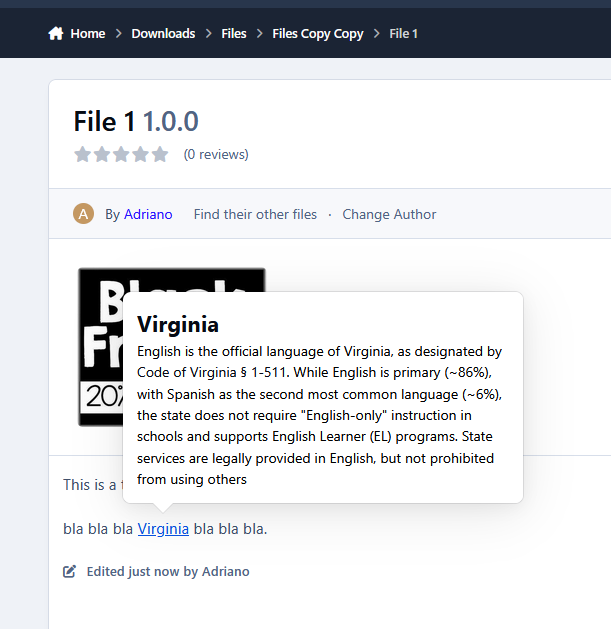The image size is (611, 629).
Task: Select the third rating star
Action: [x=121, y=154]
